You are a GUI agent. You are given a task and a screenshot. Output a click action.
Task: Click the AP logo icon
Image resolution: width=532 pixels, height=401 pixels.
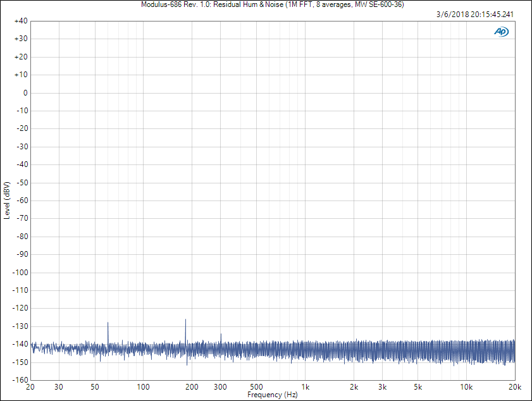(501, 32)
